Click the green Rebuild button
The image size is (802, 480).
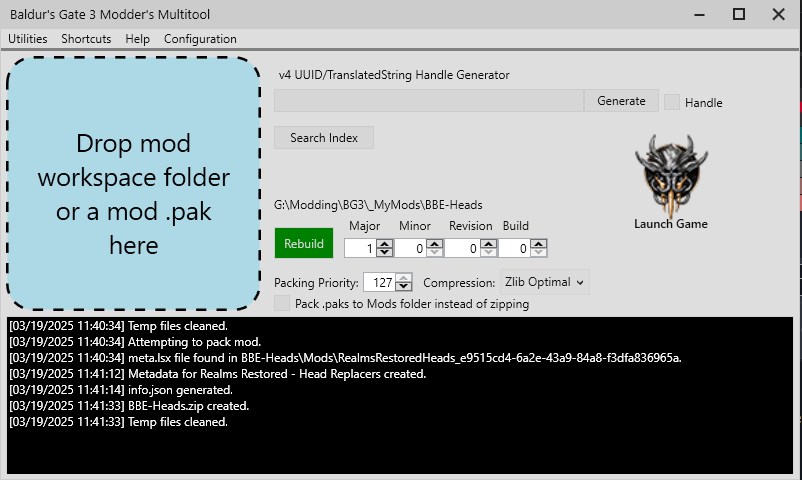click(304, 243)
